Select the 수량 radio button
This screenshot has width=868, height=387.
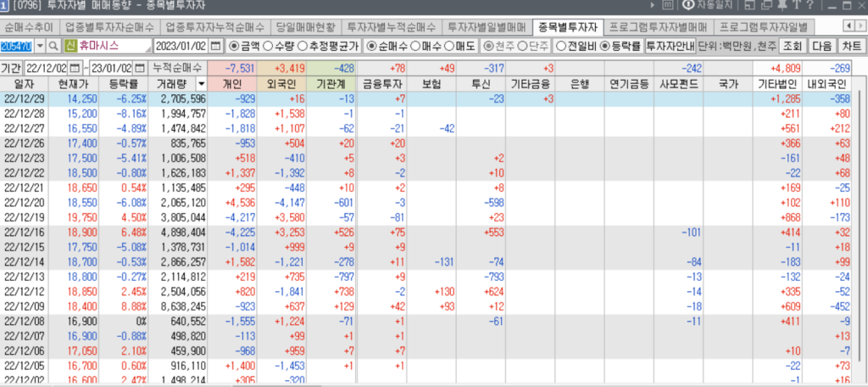[268, 45]
